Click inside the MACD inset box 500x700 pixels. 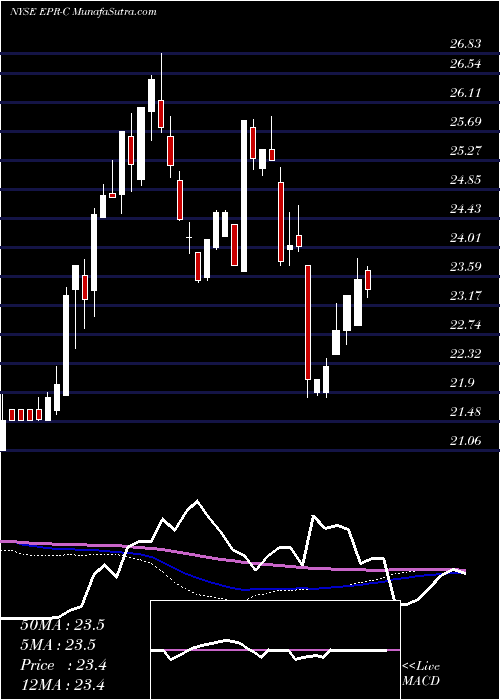275,650
